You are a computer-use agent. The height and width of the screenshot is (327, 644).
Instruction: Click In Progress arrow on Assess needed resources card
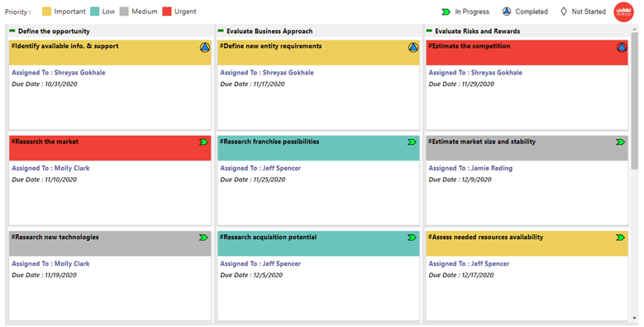(620, 238)
